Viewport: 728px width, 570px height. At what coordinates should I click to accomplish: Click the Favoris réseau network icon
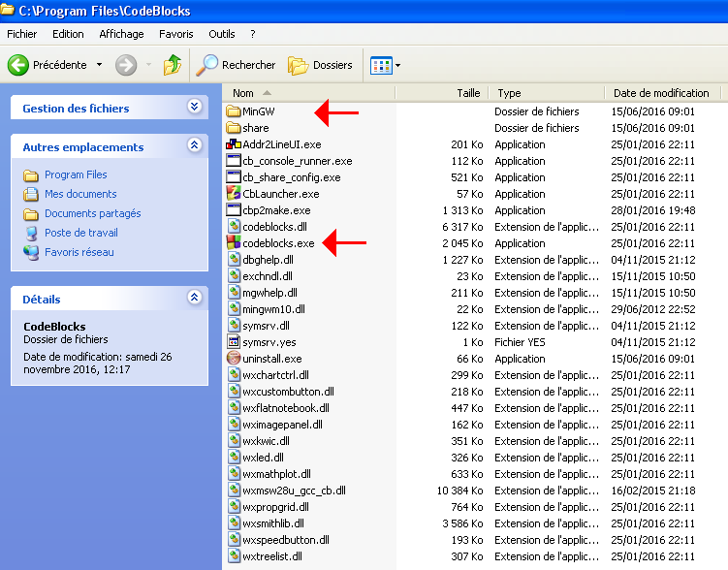pyautogui.click(x=31, y=252)
